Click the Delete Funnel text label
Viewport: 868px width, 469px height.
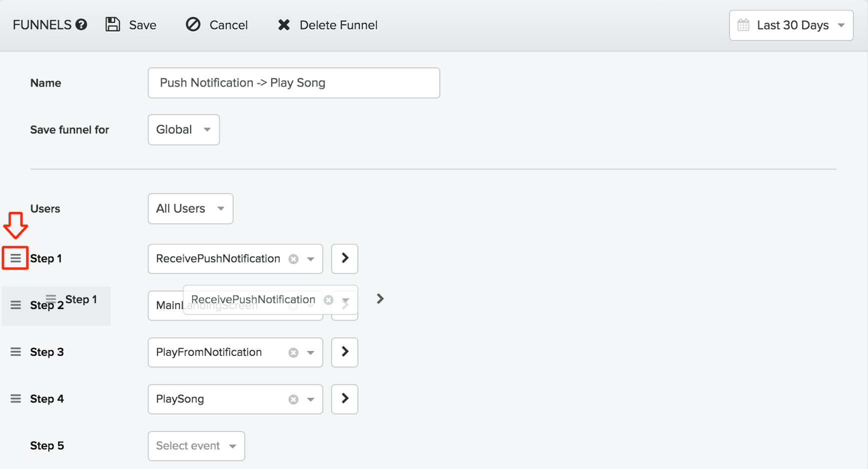click(338, 24)
